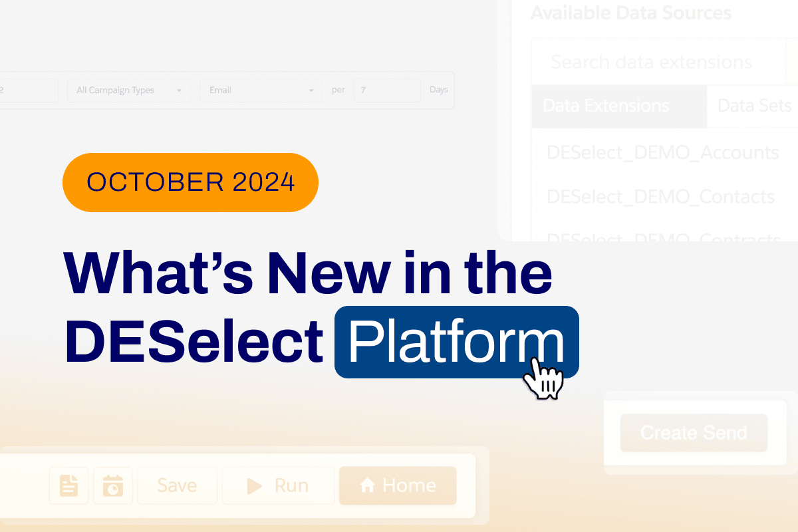The width and height of the screenshot is (798, 532).
Task: Click the play icon on the Run button
Action: (255, 485)
